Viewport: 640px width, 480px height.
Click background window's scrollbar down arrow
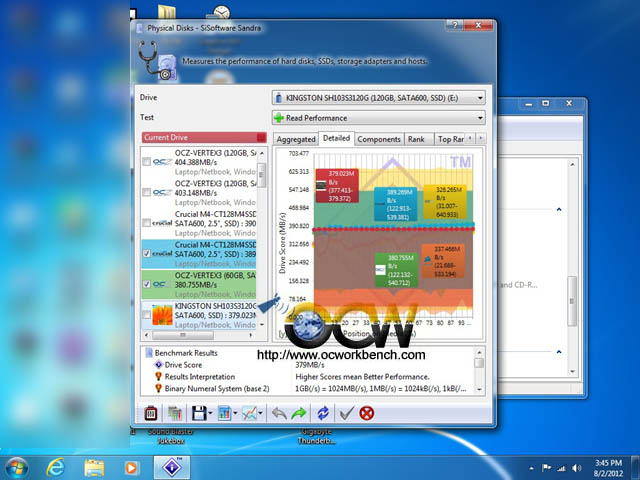572,371
